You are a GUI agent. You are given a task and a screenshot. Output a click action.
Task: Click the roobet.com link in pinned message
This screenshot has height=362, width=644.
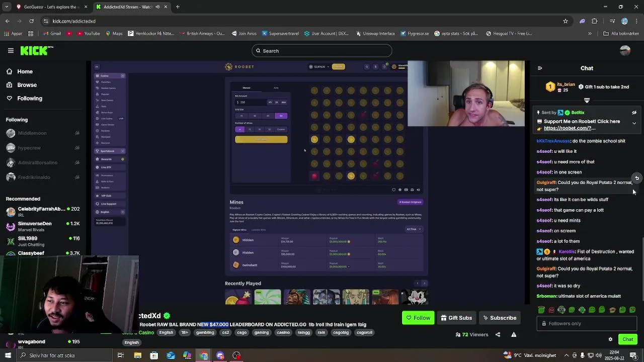click(x=570, y=128)
